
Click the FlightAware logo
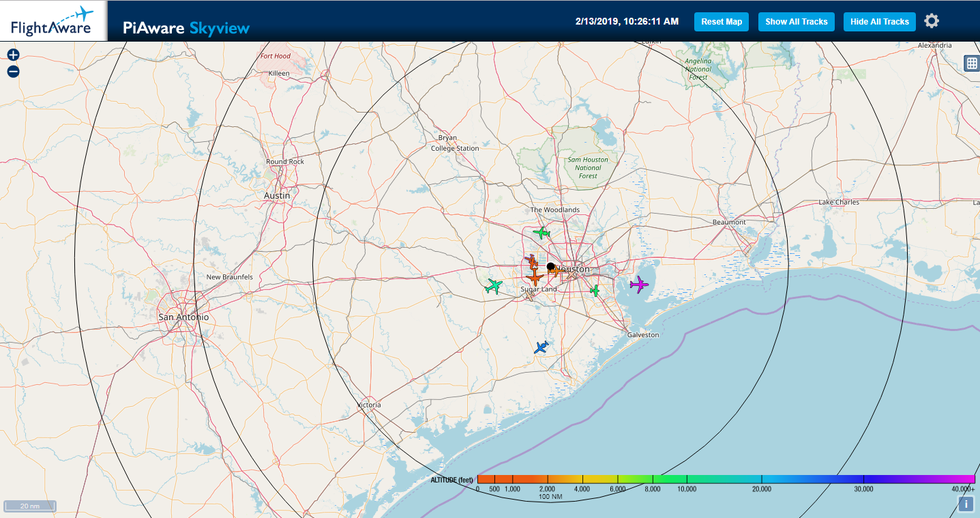53,20
